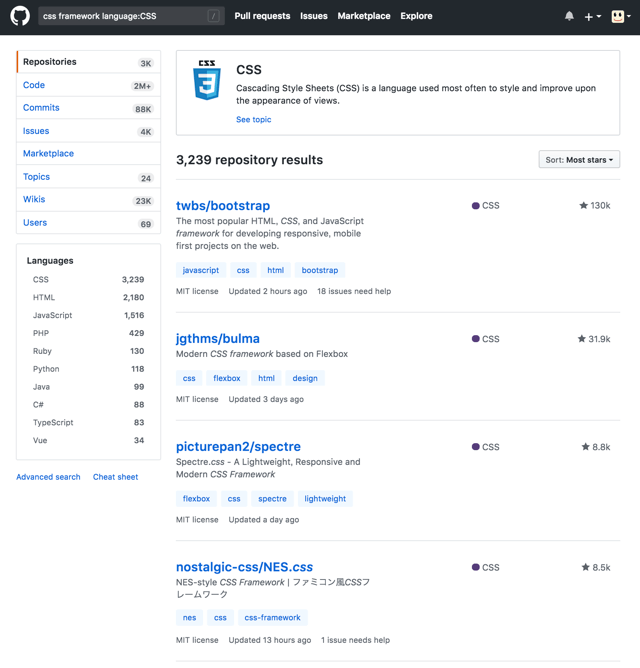Switch to the Commits results tab
Screen dimensions: 640x668
click(41, 108)
